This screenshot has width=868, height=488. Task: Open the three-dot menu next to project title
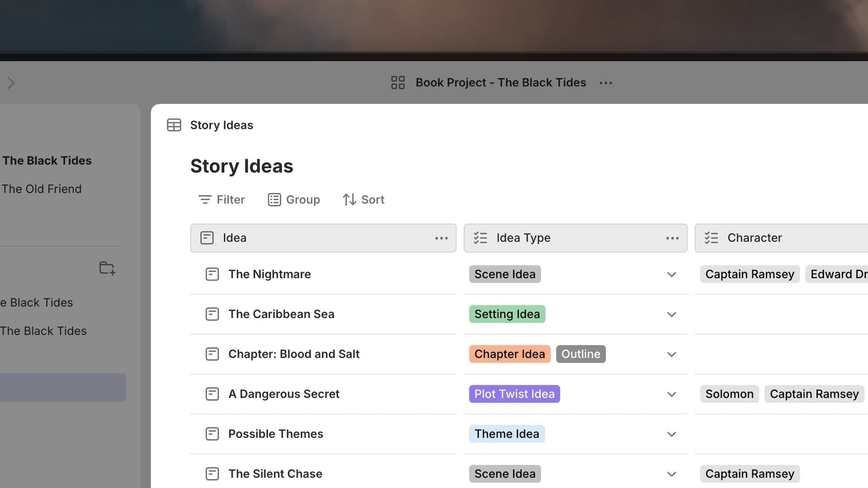click(x=605, y=83)
